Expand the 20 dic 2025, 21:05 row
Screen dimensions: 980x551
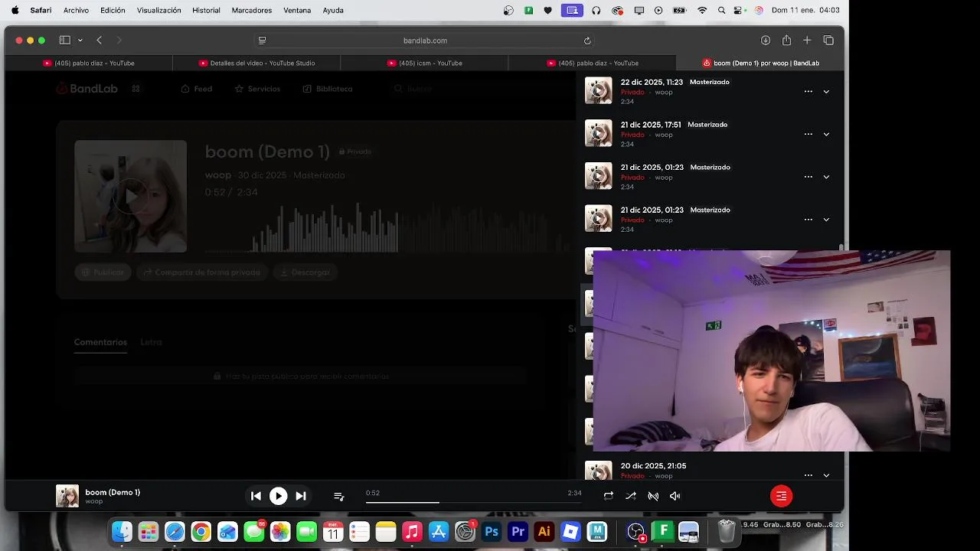[x=826, y=475]
